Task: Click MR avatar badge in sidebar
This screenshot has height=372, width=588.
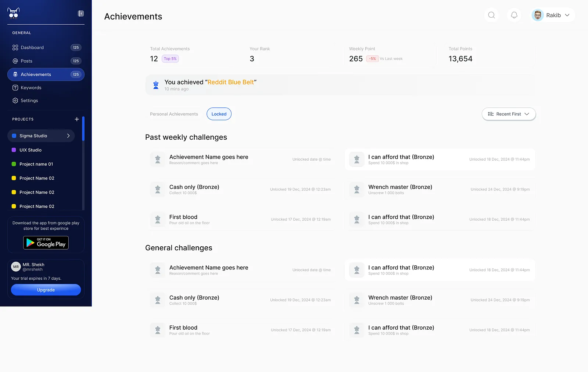Action: pyautogui.click(x=16, y=267)
